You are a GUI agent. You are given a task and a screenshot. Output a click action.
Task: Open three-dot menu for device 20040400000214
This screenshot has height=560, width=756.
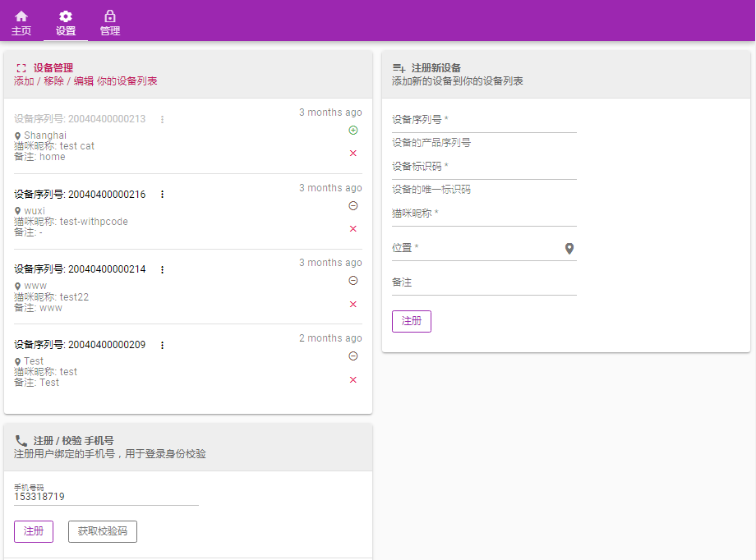coord(162,270)
